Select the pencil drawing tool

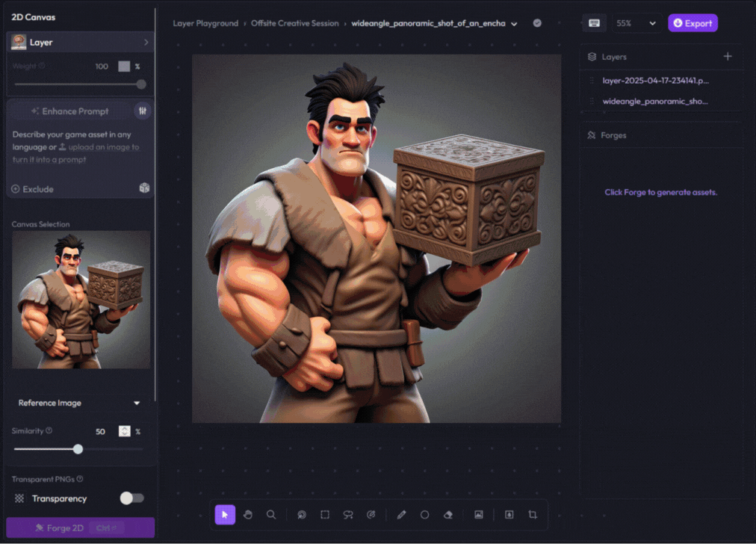pyautogui.click(x=401, y=515)
